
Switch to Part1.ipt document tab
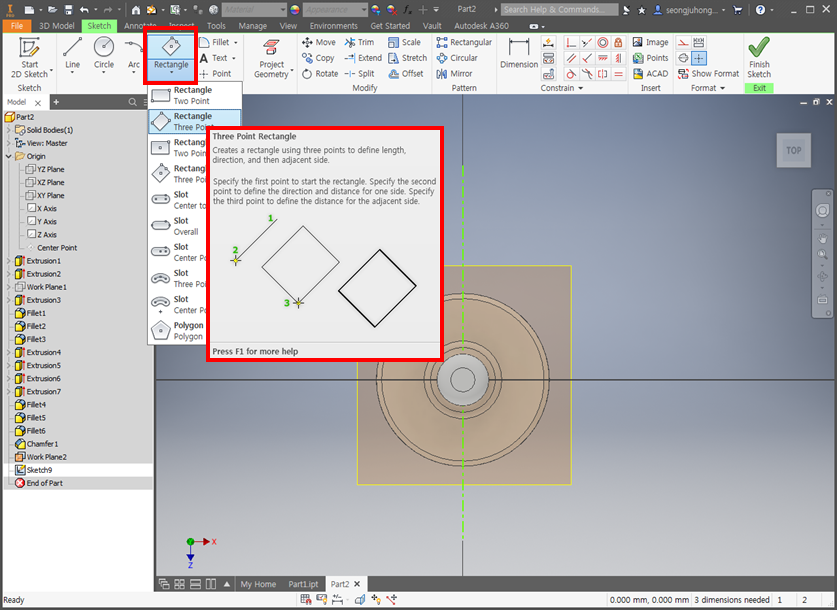click(x=303, y=584)
